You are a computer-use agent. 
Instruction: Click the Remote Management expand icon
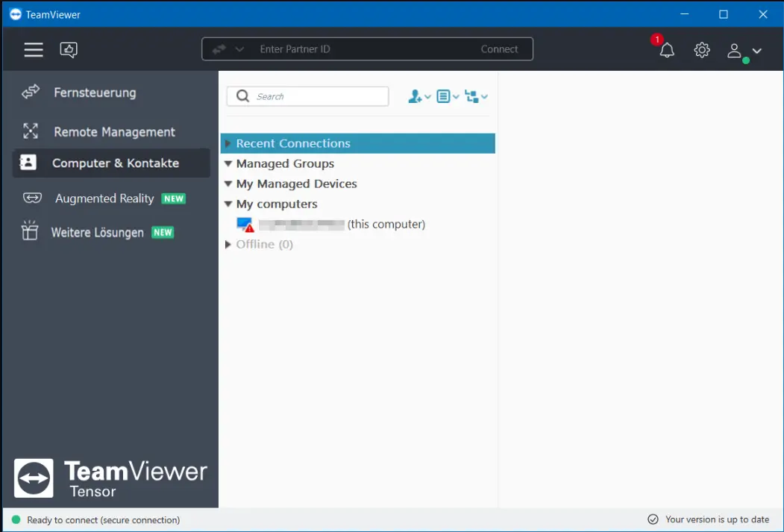(31, 131)
